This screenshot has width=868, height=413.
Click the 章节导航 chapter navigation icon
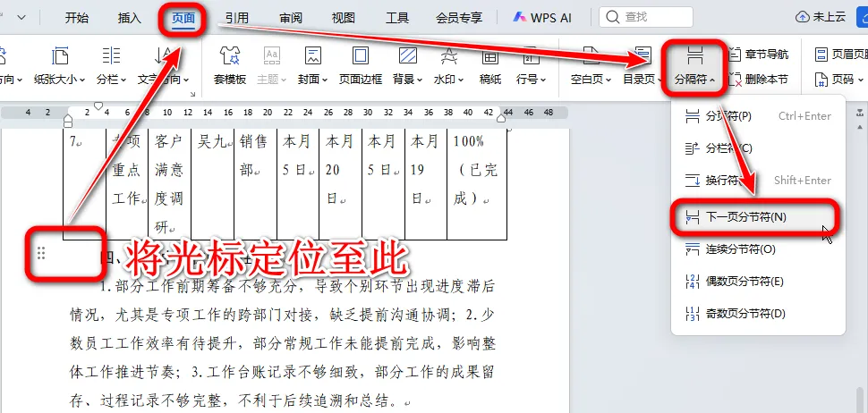pyautogui.click(x=735, y=55)
